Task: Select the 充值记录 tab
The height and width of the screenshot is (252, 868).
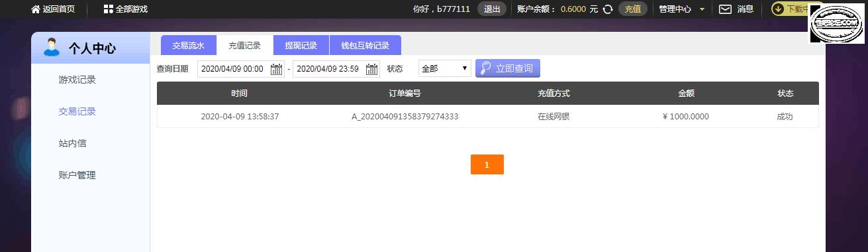Action: [x=245, y=46]
